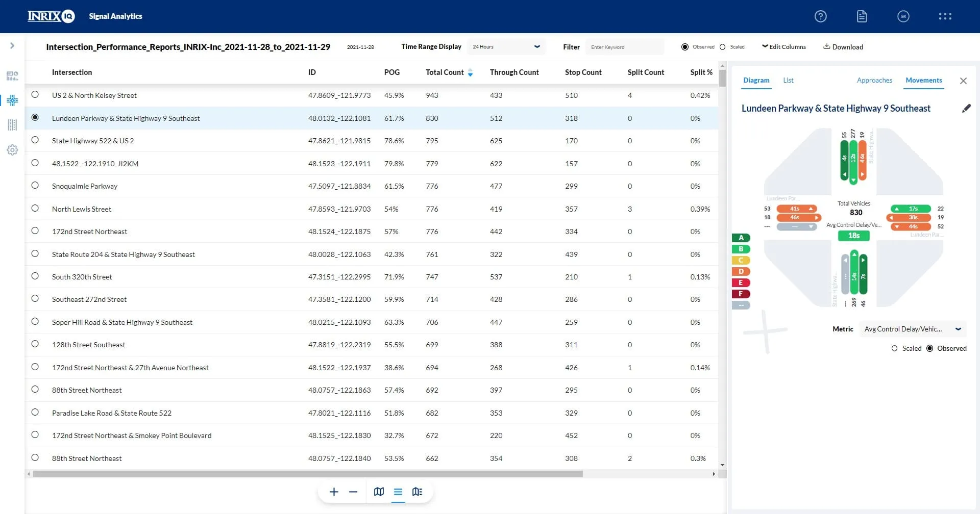Click the zoom in plus icon
Screen dimensions: 980x514
click(334, 492)
